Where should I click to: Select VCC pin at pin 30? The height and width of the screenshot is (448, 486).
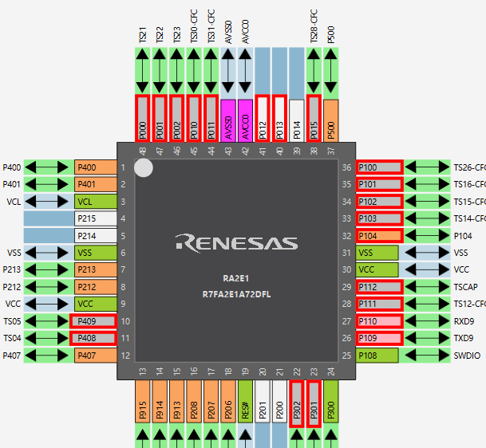point(377,269)
